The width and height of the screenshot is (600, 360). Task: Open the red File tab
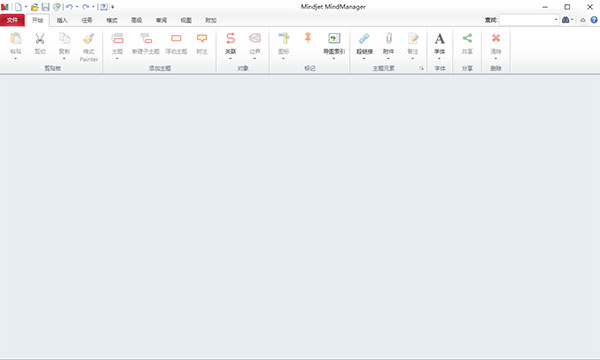click(x=12, y=20)
